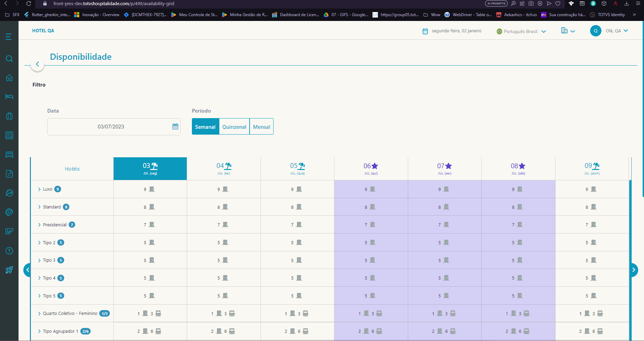Viewport: 644px width, 341px height.
Task: Open the analytics chart sidebar icon
Action: pyautogui.click(x=9, y=193)
